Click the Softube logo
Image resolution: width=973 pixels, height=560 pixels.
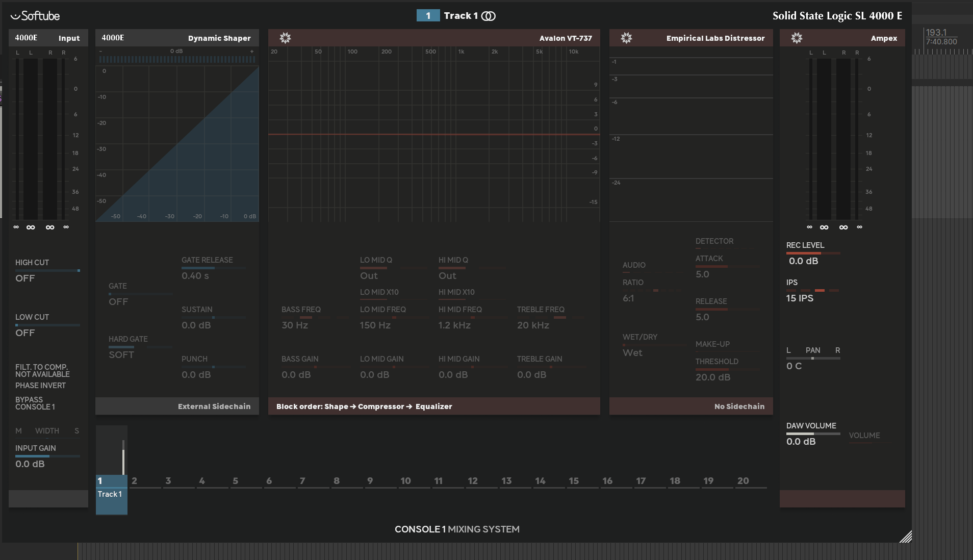pos(35,16)
